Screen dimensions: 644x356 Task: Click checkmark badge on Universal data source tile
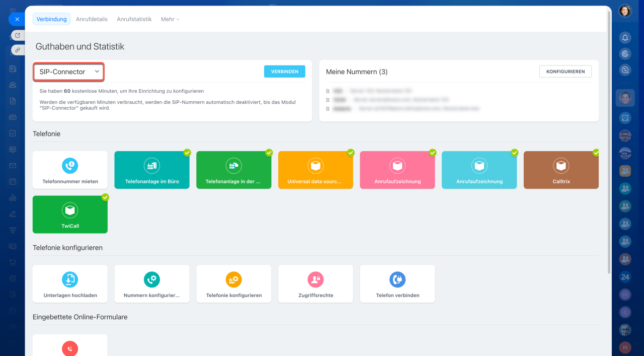[x=351, y=152]
